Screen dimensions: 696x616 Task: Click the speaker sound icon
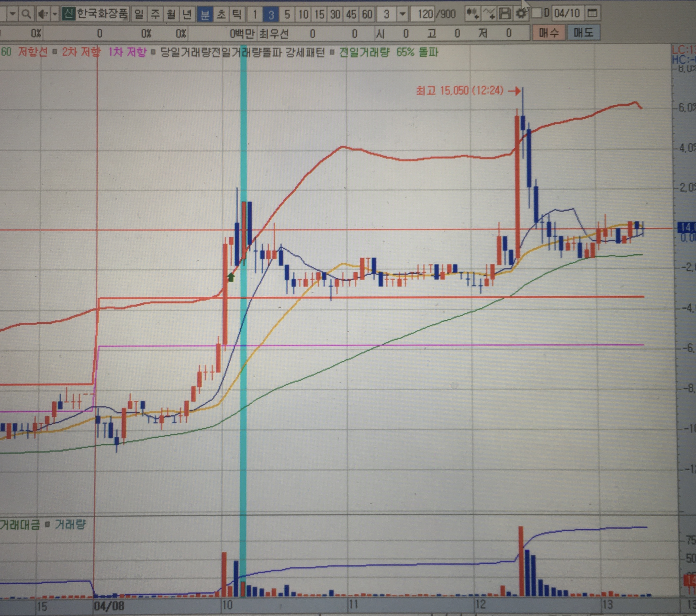click(43, 14)
